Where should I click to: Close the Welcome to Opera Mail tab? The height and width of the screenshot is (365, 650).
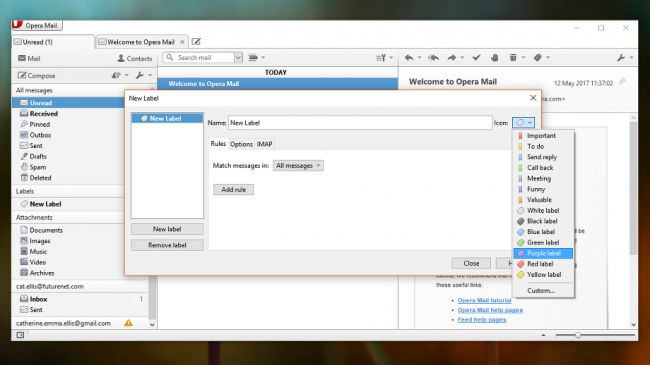[182, 42]
